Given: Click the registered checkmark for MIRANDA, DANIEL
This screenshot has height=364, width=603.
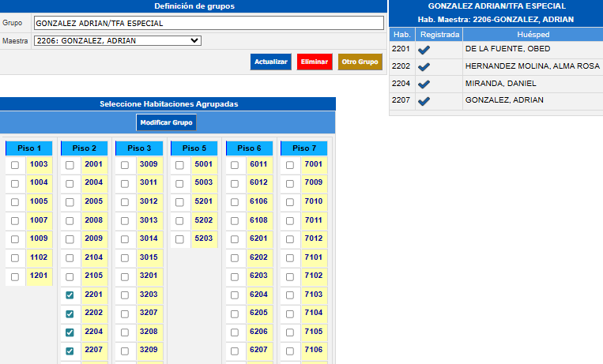Looking at the screenshot, I should [424, 84].
